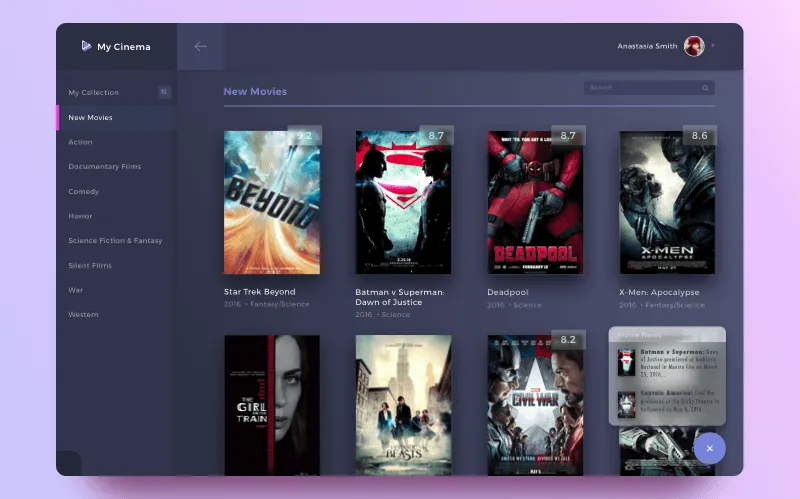The image size is (800, 499).
Task: Select the Comedy category
Action: (84, 191)
